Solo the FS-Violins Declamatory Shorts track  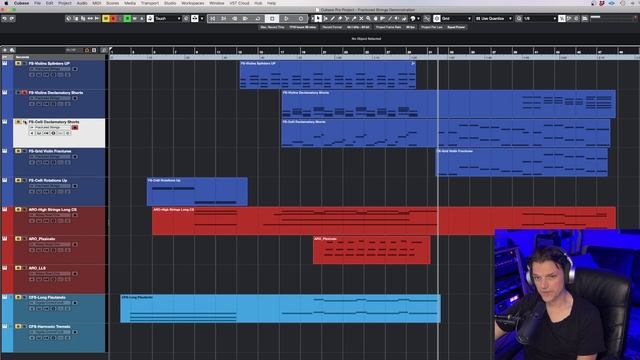[24, 93]
